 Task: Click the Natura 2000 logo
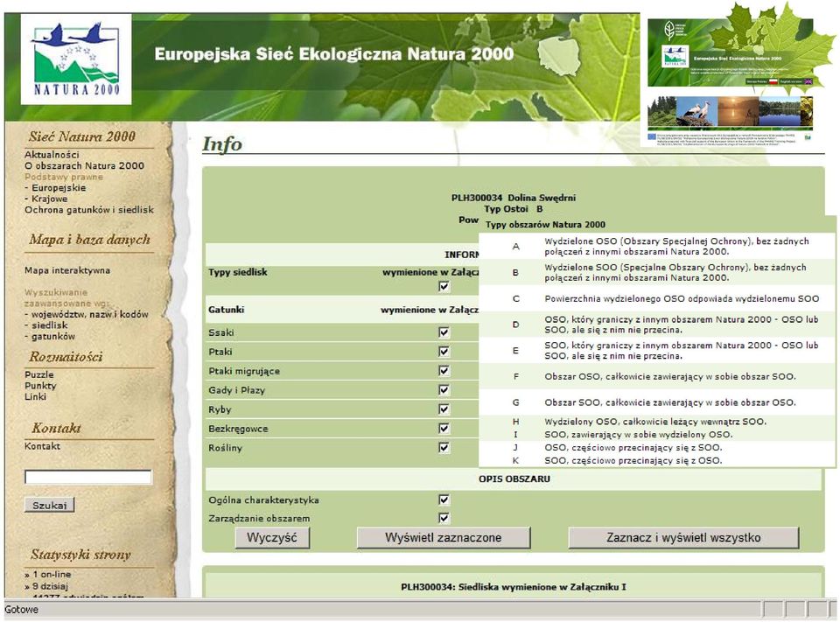(76, 59)
